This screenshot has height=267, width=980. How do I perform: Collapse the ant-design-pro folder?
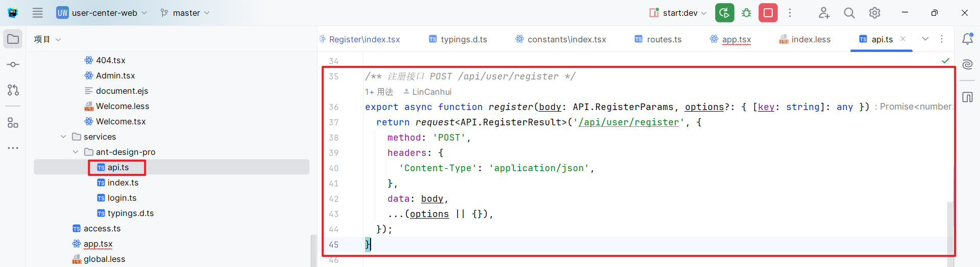coord(76,152)
